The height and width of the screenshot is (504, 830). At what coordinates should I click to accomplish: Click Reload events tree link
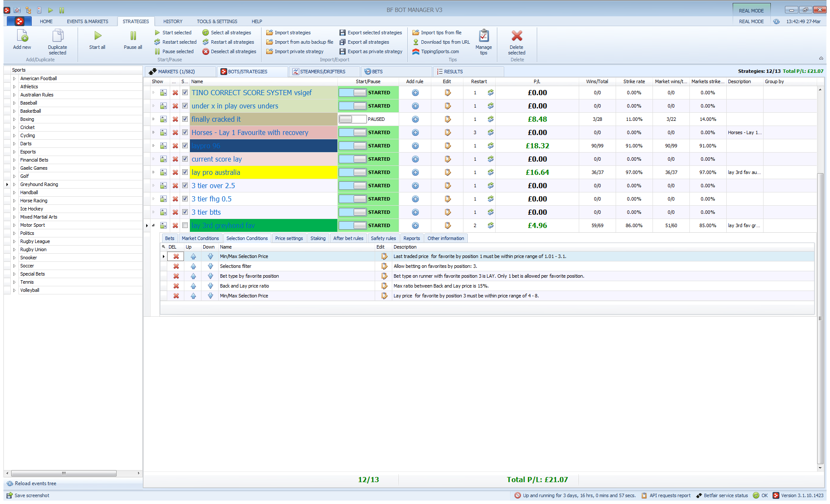(32, 483)
